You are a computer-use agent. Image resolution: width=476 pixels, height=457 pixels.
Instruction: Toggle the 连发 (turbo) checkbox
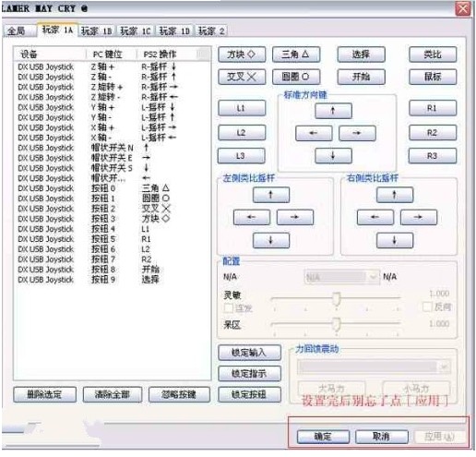[x=229, y=308]
